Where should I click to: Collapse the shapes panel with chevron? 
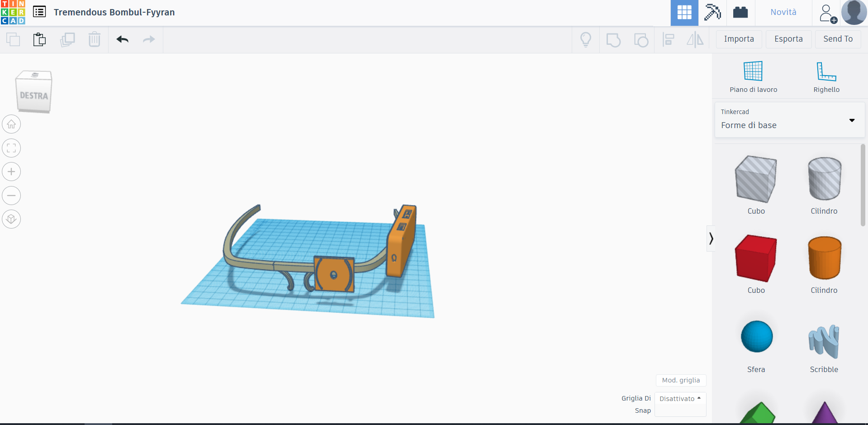711,238
